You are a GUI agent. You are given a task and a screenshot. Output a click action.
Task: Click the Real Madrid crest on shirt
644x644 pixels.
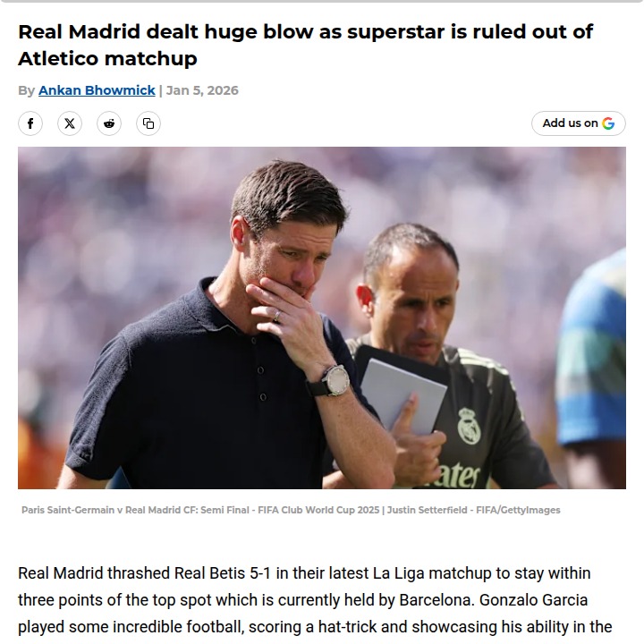(x=469, y=426)
